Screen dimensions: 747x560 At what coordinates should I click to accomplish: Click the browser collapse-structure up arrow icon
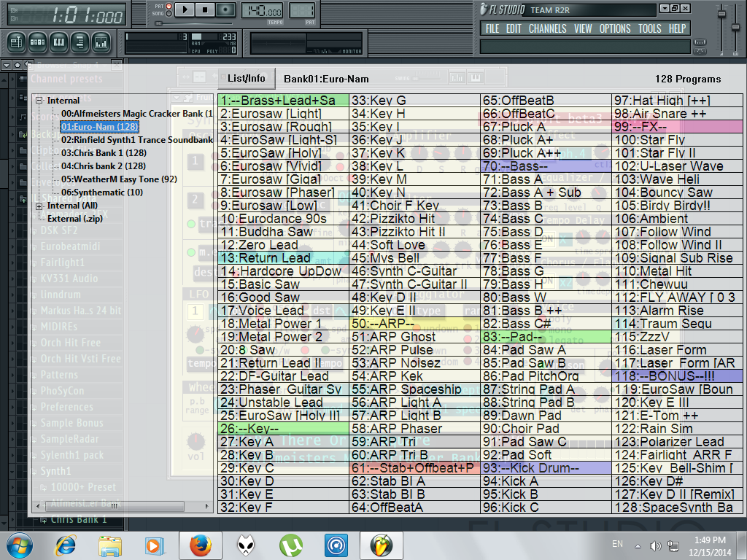[18, 65]
